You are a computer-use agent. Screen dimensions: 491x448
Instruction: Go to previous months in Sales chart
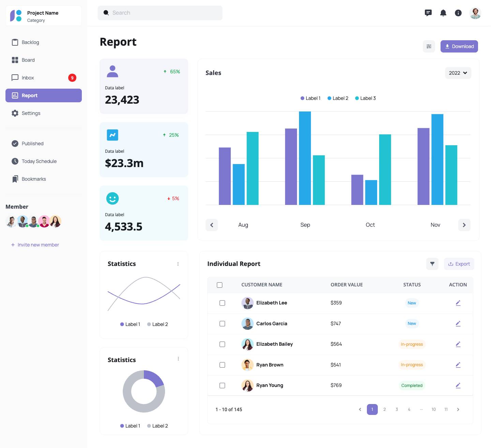[x=212, y=225]
